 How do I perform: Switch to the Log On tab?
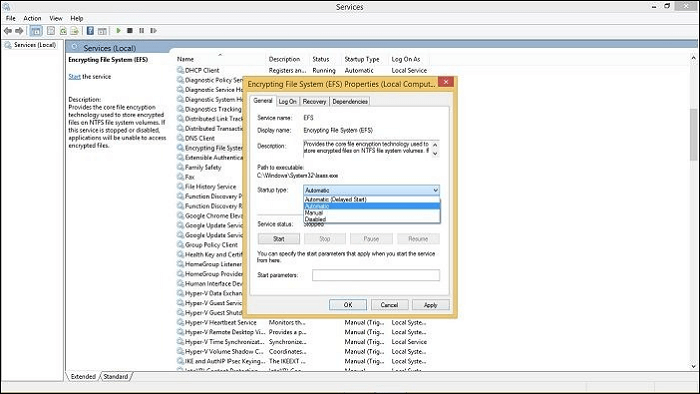(x=287, y=101)
